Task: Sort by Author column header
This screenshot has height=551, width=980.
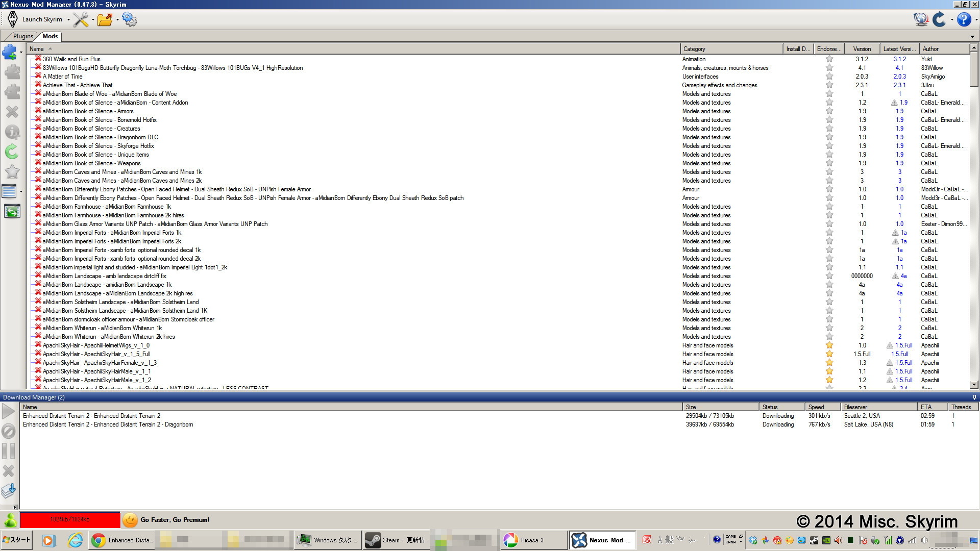Action: click(944, 49)
